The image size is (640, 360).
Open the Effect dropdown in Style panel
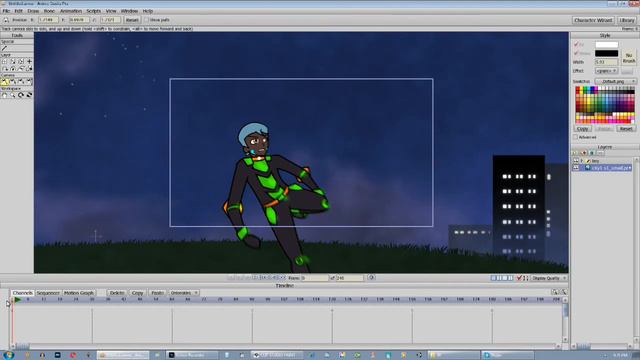(x=607, y=71)
